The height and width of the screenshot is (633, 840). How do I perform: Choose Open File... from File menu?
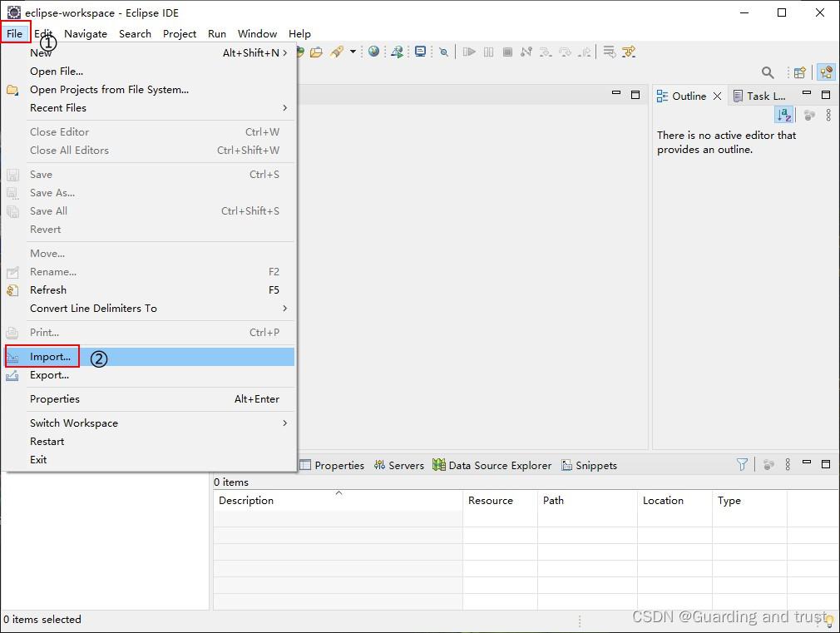pyautogui.click(x=149, y=71)
